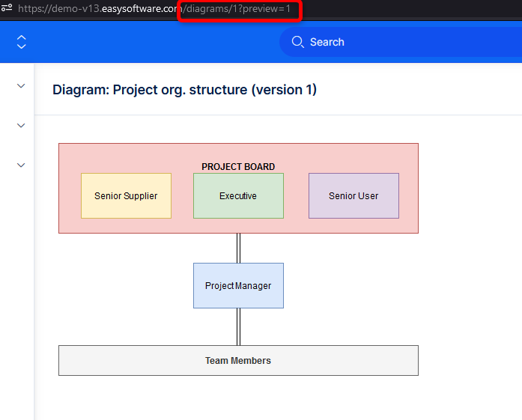Viewport: 522px width, 420px height.
Task: Click the diagrams/1?preview=1 portion of URL
Action: click(x=238, y=9)
